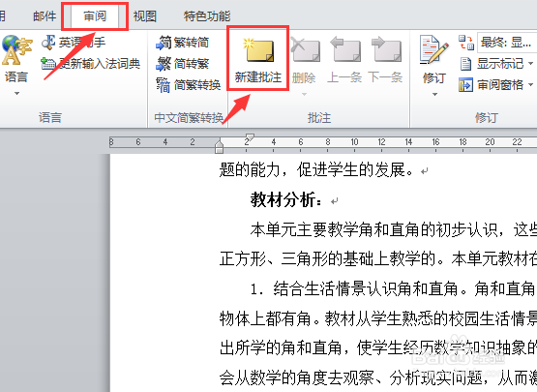Toggle 修订 track changes
The width and height of the screenshot is (537, 392).
pyautogui.click(x=433, y=59)
